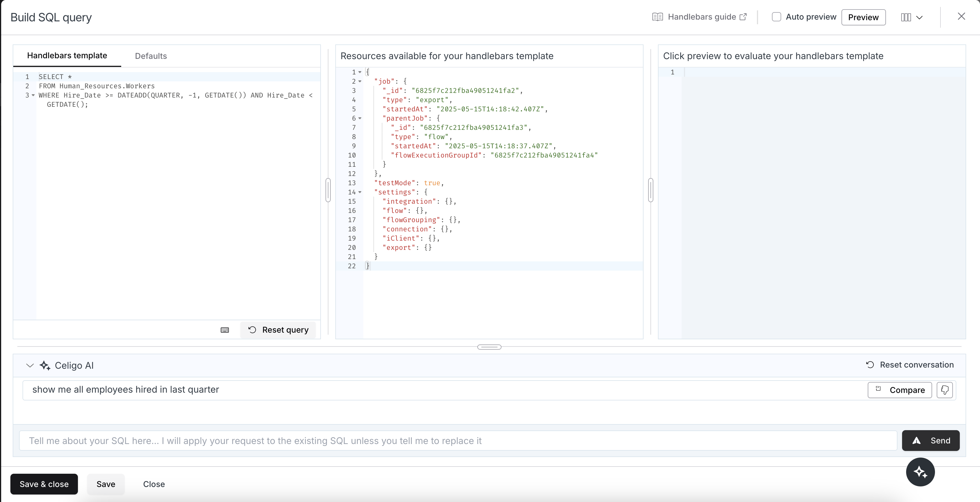
Task: Collapse the "parentJob" object fold arrow
Action: pos(360,118)
